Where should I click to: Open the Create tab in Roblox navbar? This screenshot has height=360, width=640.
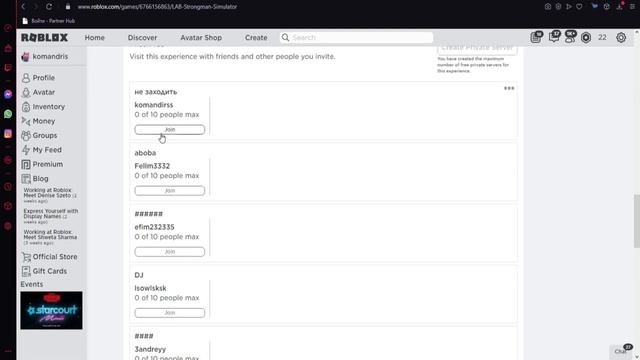tap(256, 38)
